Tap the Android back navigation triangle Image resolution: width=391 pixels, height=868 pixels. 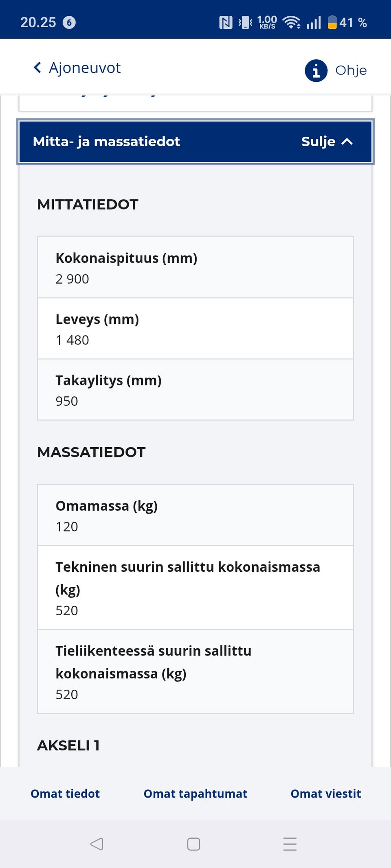(x=97, y=844)
